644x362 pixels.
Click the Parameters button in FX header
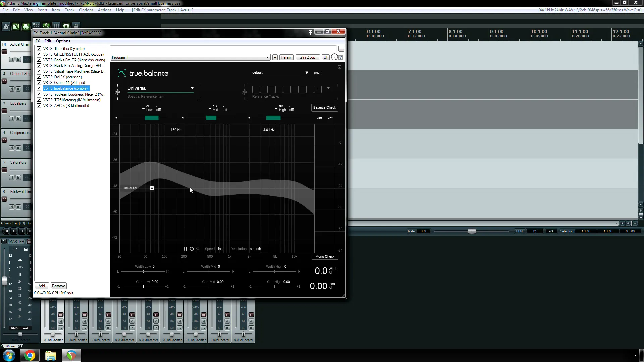(286, 57)
